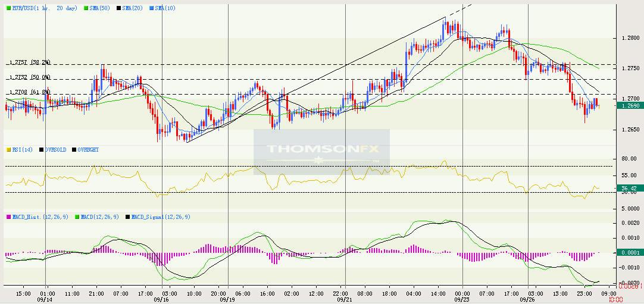644x304 pixels.
Task: Click the 1.2757 (38.2%) Fibonacci label
Action: 30,62
